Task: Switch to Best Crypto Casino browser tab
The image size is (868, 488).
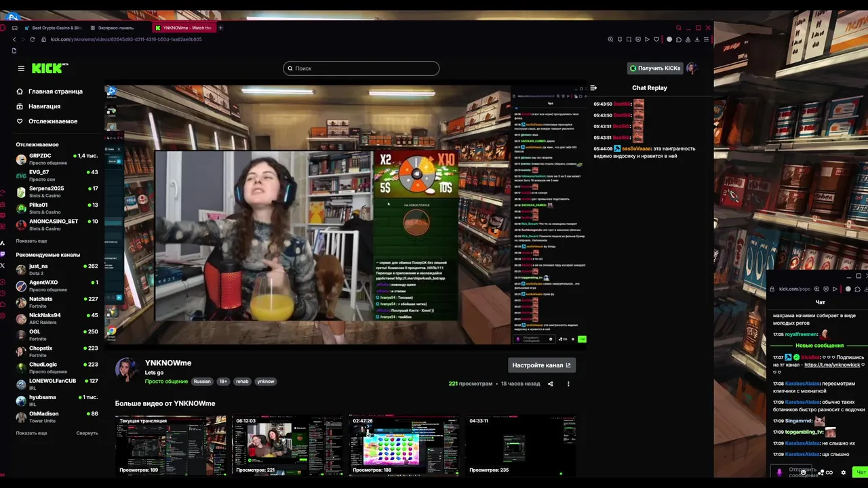Action: point(53,28)
